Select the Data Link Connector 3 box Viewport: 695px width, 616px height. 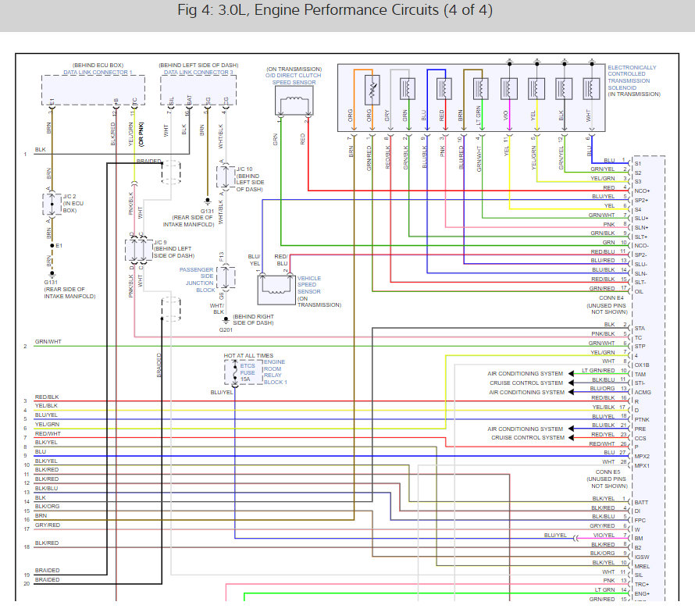point(199,89)
